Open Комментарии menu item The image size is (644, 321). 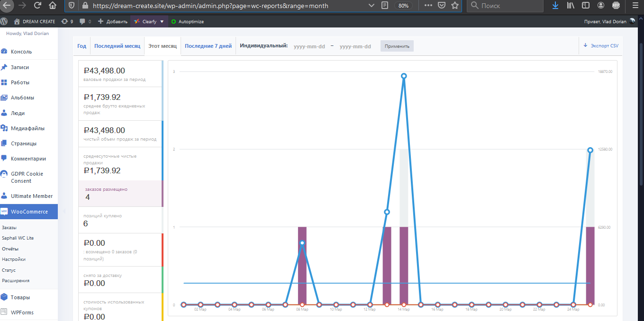click(29, 159)
